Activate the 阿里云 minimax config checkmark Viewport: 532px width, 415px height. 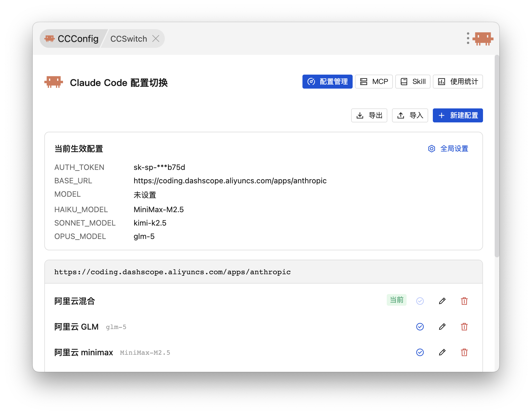point(420,352)
